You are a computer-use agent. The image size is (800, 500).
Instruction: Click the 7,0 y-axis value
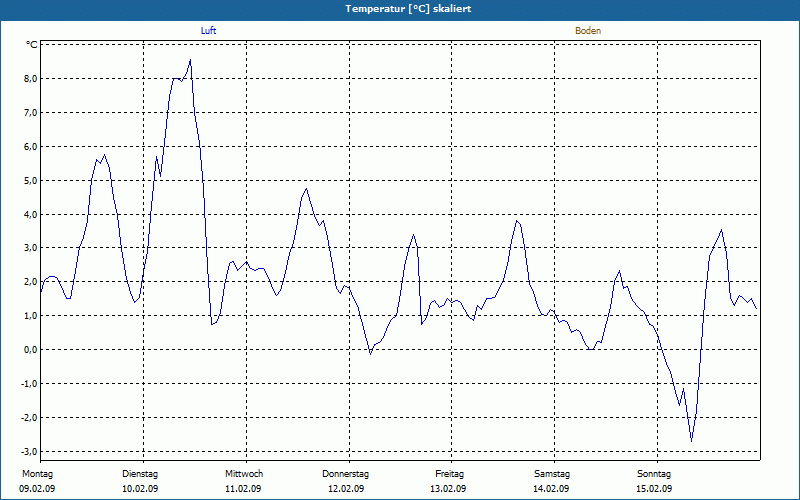pyautogui.click(x=29, y=112)
